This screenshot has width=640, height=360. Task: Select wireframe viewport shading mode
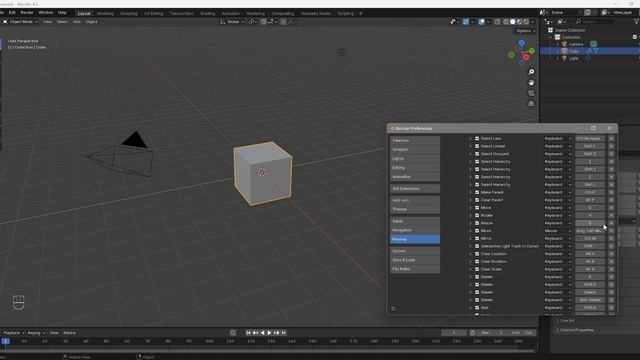(x=506, y=22)
